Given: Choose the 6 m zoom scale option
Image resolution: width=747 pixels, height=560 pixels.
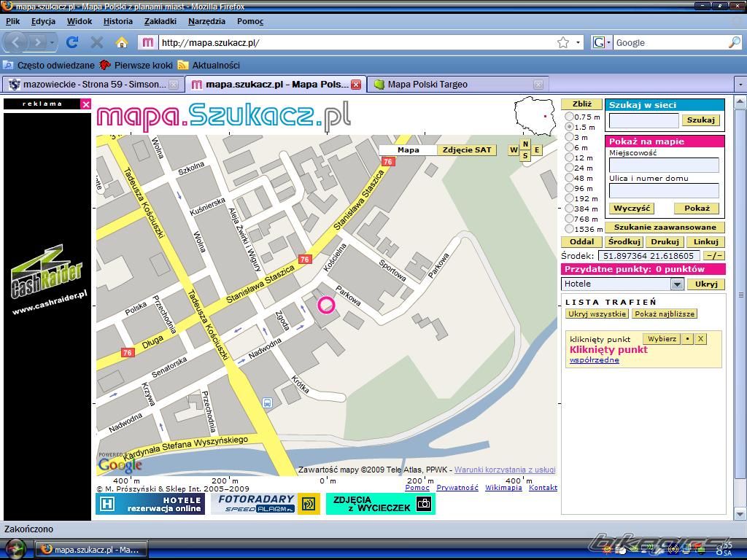Looking at the screenshot, I should tap(570, 147).
